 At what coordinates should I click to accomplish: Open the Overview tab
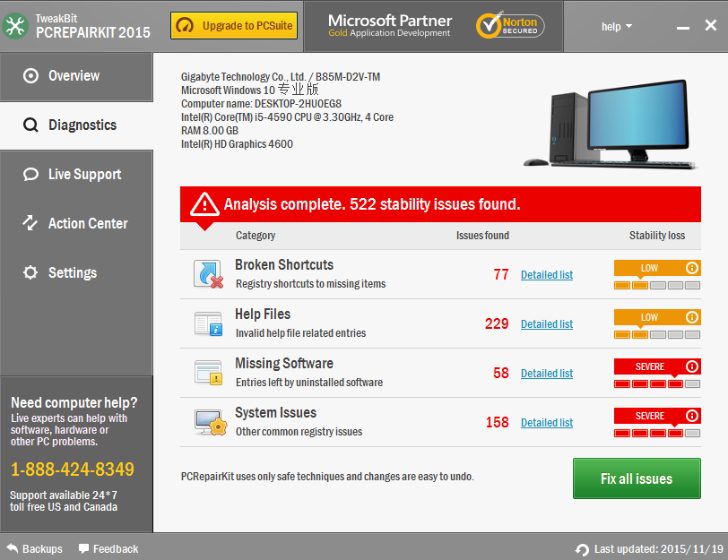click(76, 76)
